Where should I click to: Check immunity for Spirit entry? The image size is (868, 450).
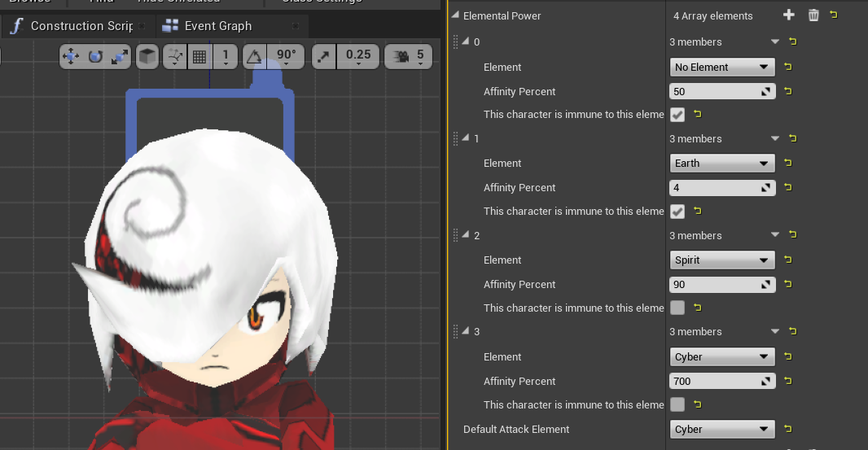[x=677, y=308]
